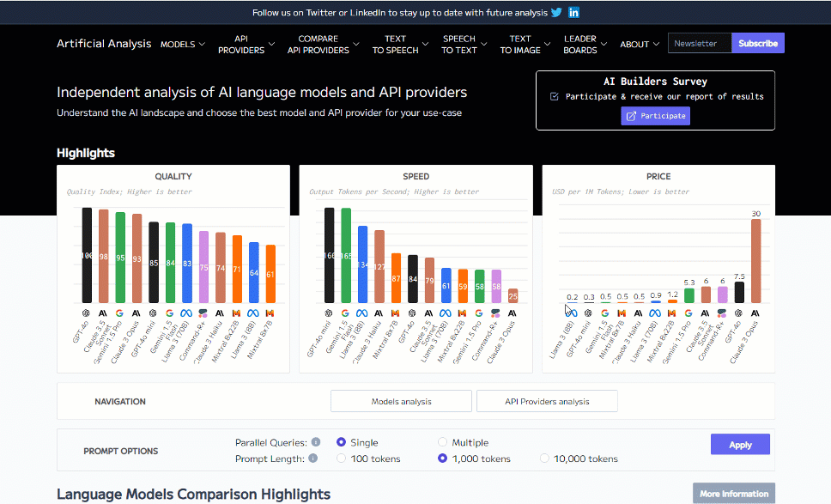Screen dimensions: 831x504
Task: Click the Claude 3 Opus bar valued 30 in Price chart
Action: pyautogui.click(x=755, y=261)
